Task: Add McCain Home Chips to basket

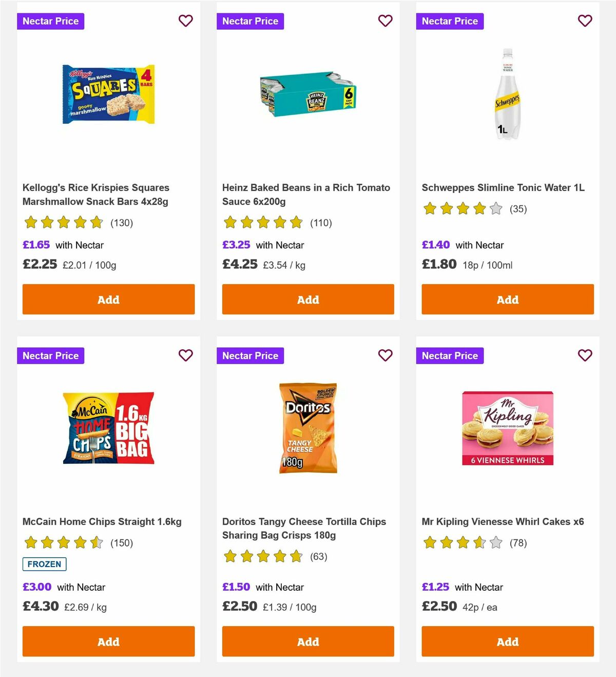Action: point(108,641)
